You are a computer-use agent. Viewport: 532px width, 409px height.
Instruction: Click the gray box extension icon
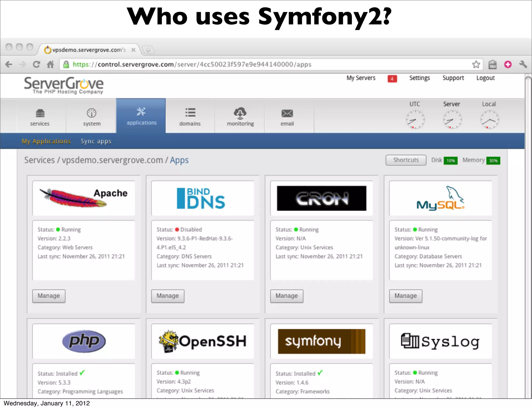492,64
